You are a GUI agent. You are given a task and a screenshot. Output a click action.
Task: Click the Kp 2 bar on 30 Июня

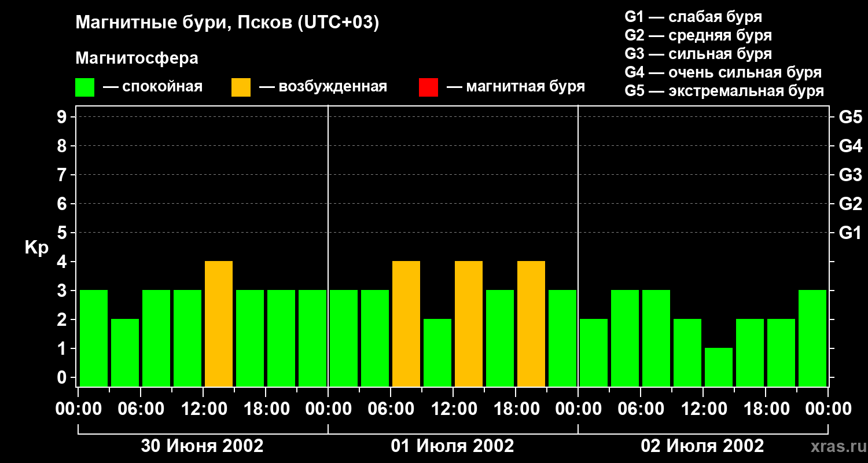point(125,352)
